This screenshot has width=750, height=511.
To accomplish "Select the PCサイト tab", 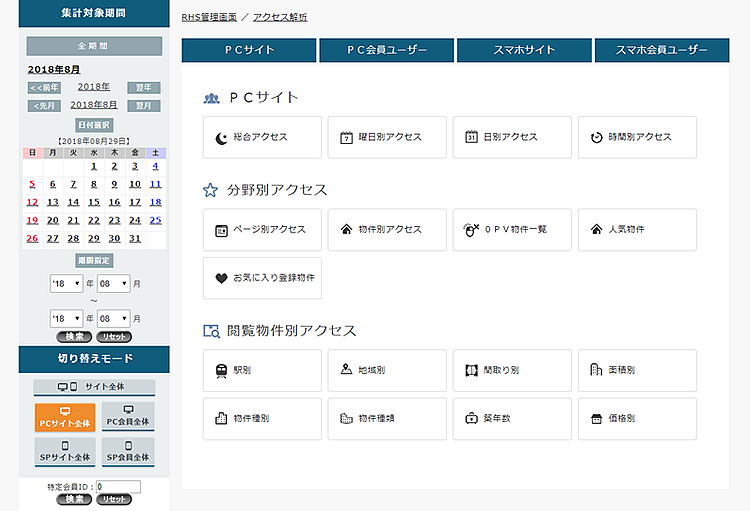I will (x=249, y=50).
